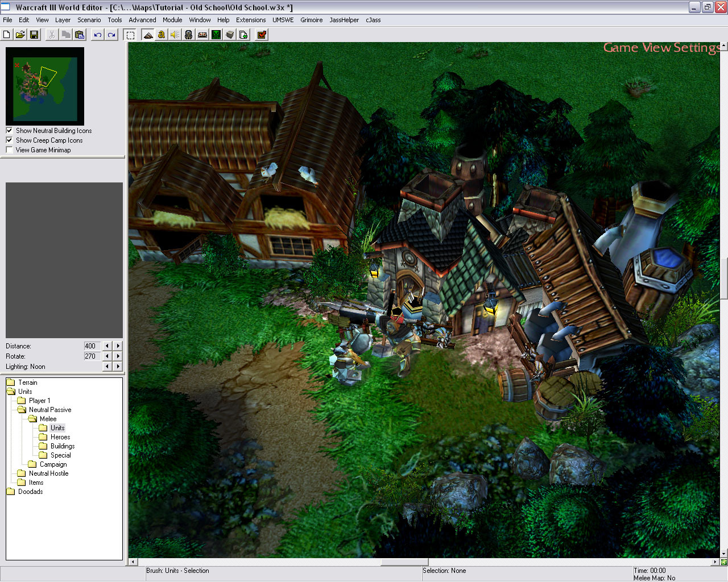Viewport: 728px width, 582px height.
Task: Decrease the Rotate value with left arrow
Action: (x=107, y=356)
